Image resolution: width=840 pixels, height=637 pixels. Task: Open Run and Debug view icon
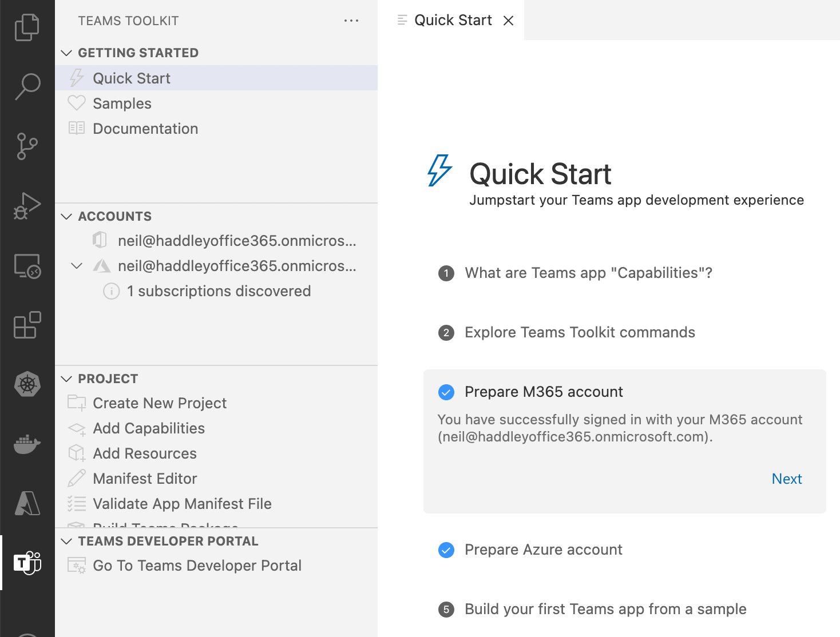tap(27, 206)
